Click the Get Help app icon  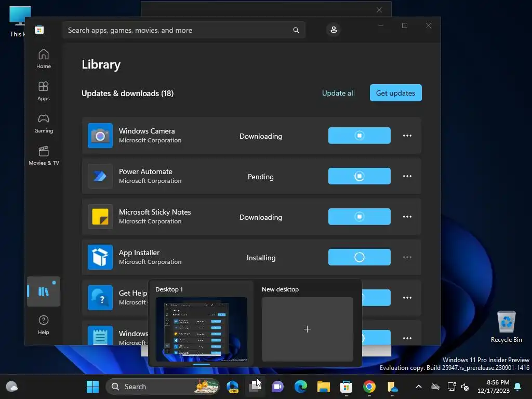point(100,298)
